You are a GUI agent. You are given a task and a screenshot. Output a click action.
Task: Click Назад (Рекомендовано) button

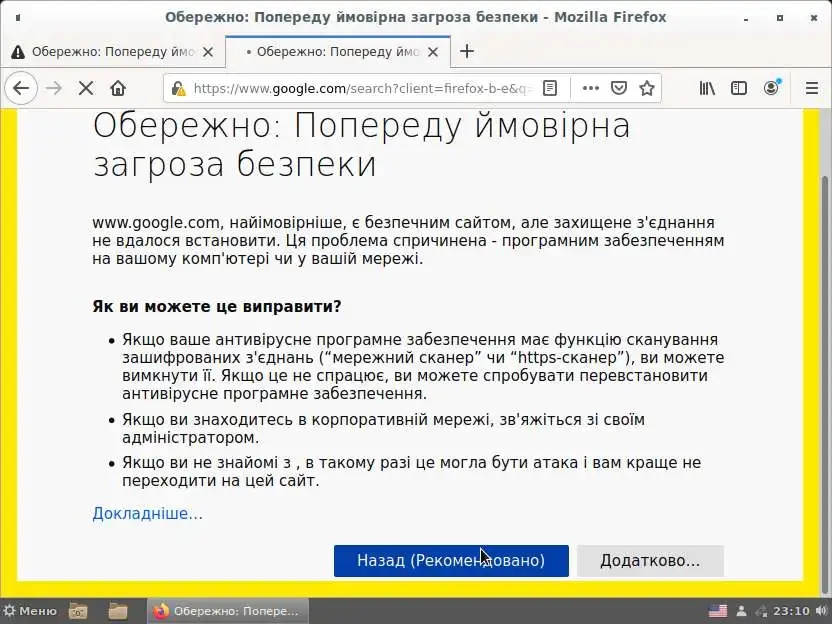[451, 561]
